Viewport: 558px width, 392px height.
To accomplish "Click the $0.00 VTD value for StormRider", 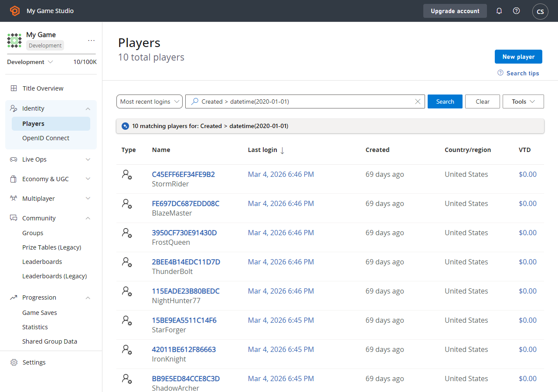I will point(527,174).
